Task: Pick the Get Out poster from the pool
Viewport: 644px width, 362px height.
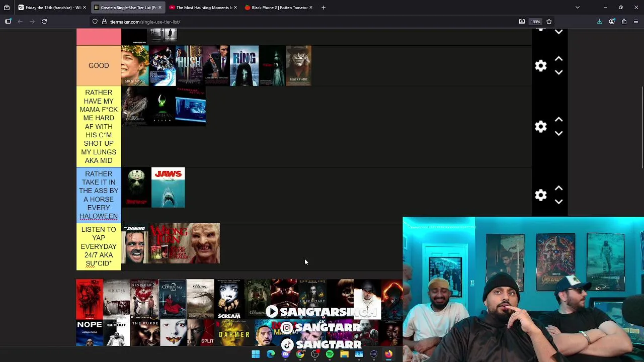Action: [117, 333]
